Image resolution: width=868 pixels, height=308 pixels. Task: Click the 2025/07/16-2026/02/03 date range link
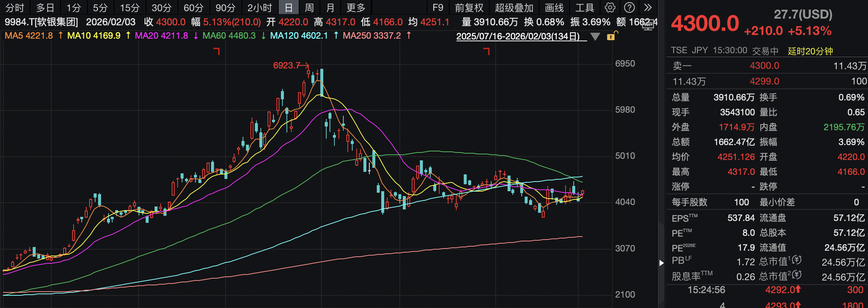518,36
